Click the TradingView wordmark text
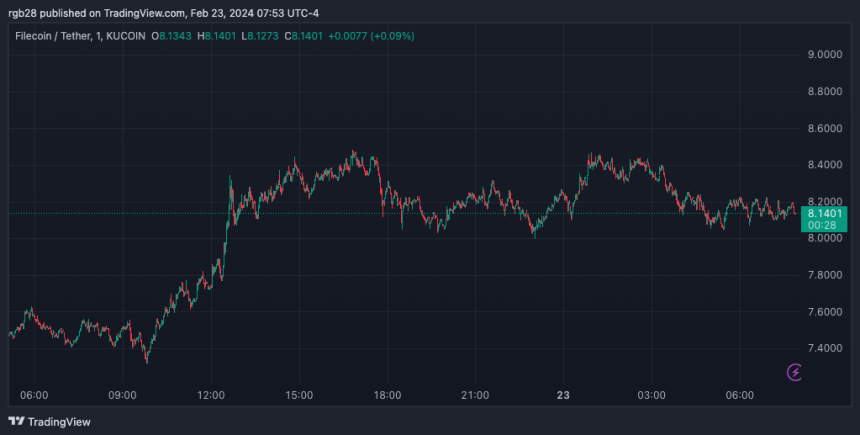The image size is (860, 435). (60, 421)
